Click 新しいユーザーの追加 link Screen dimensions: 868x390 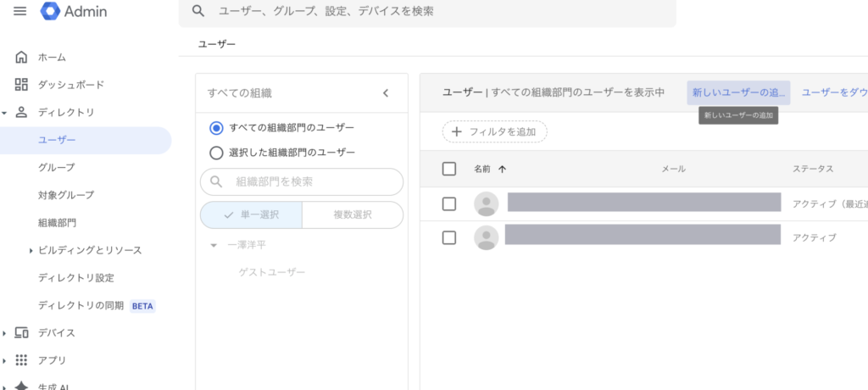[x=738, y=92]
